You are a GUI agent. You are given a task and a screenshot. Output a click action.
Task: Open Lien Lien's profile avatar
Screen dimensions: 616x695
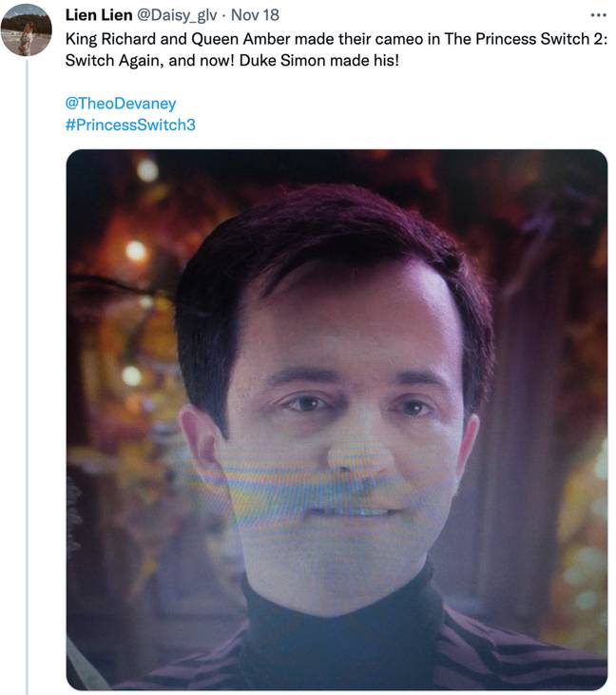[27, 30]
